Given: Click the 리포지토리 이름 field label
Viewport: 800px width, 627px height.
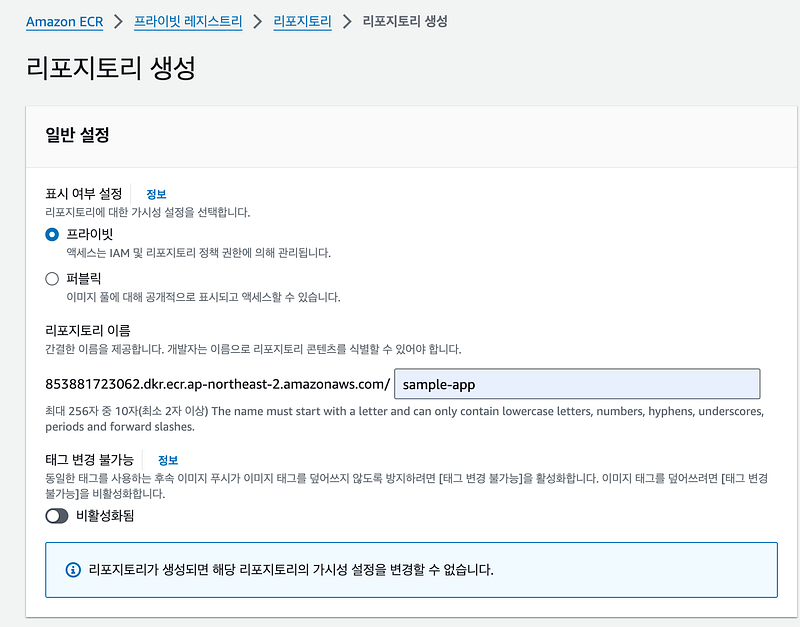Looking at the screenshot, I should coord(88,331).
